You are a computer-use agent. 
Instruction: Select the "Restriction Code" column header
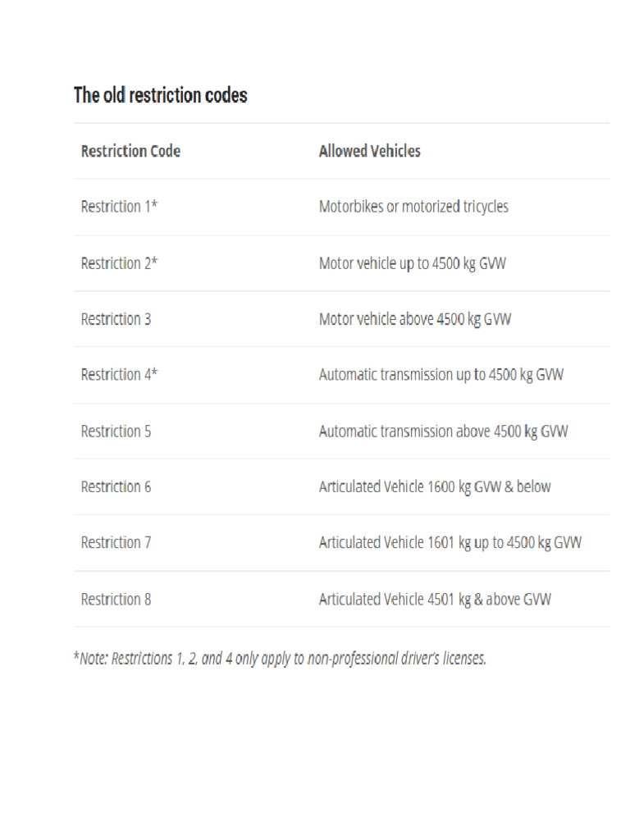130,151
